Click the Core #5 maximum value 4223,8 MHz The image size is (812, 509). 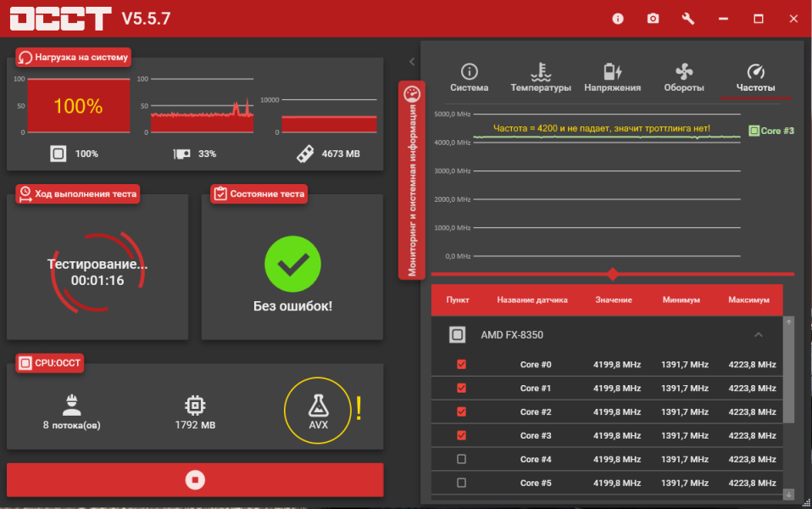[752, 483]
